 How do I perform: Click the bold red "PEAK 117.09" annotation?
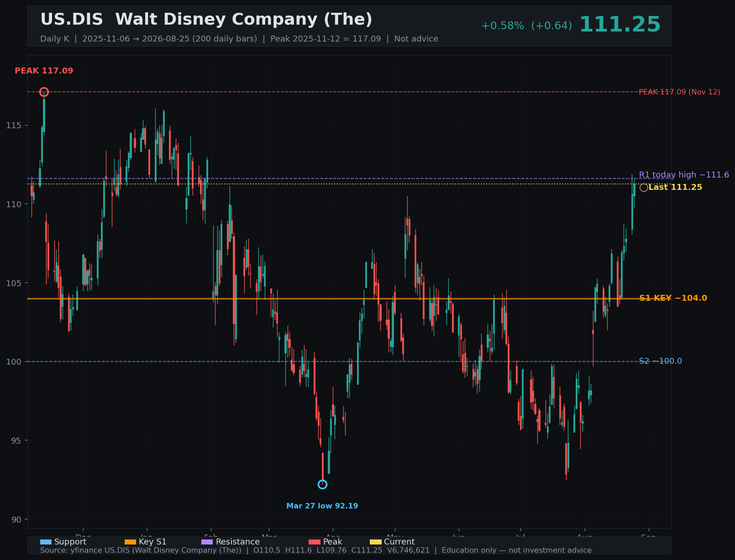tap(44, 71)
